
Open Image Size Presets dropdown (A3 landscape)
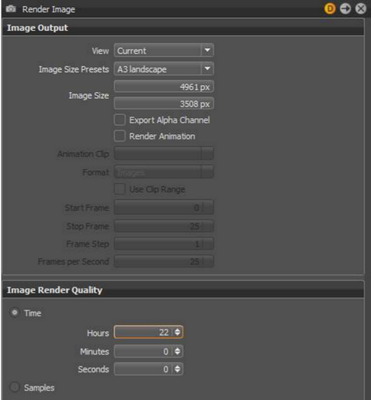pos(164,69)
